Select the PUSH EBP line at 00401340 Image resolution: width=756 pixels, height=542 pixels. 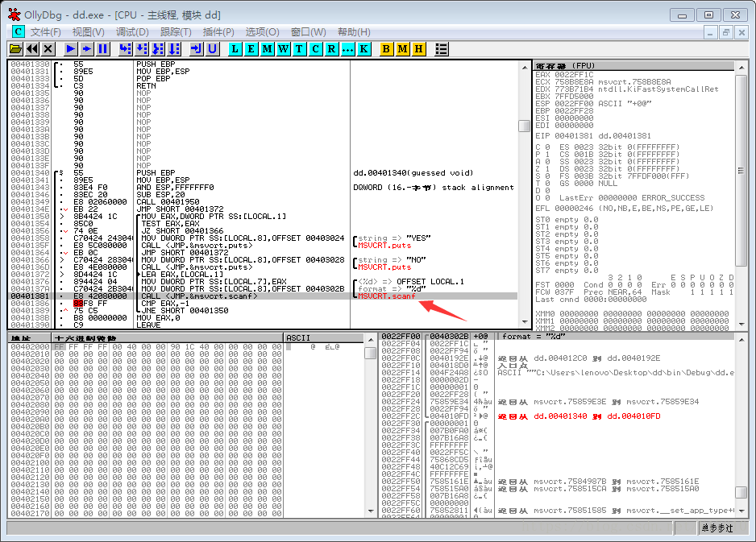[263, 173]
